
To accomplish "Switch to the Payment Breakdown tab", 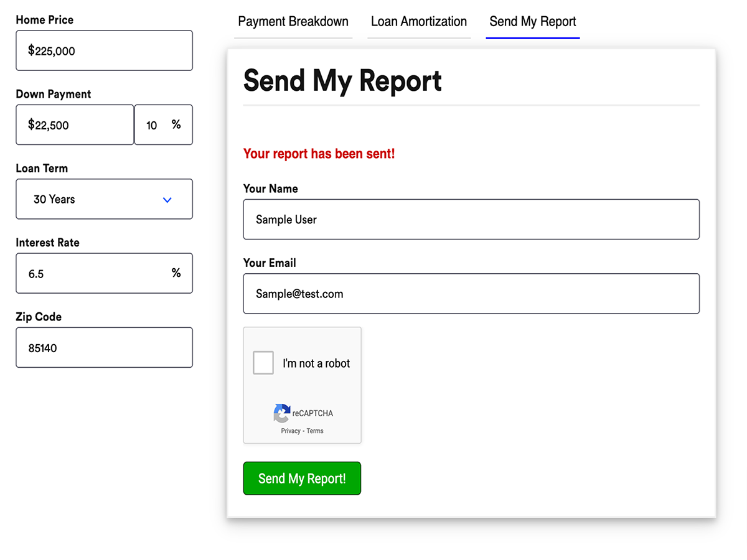I will 293,22.
